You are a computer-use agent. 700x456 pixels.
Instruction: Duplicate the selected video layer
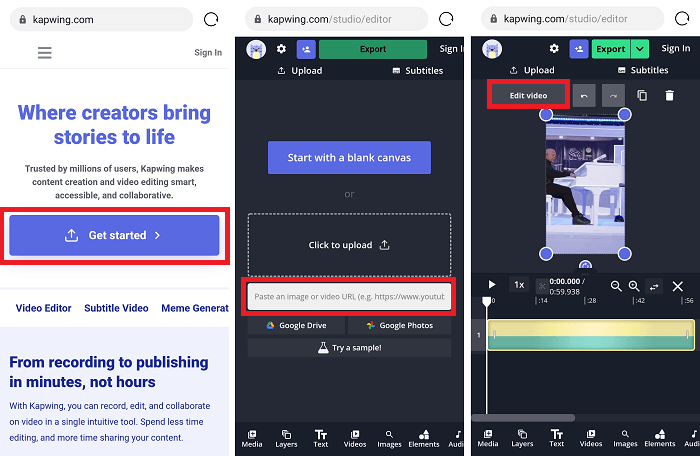coord(642,95)
